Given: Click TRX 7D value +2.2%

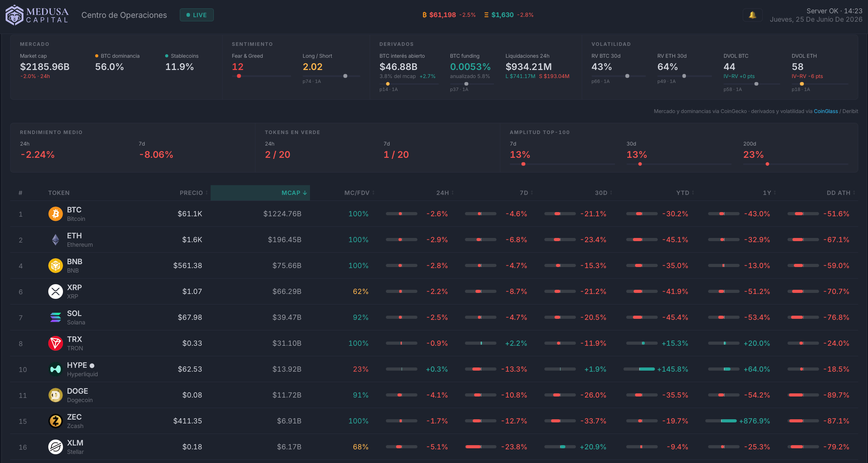Looking at the screenshot, I should pyautogui.click(x=516, y=343).
